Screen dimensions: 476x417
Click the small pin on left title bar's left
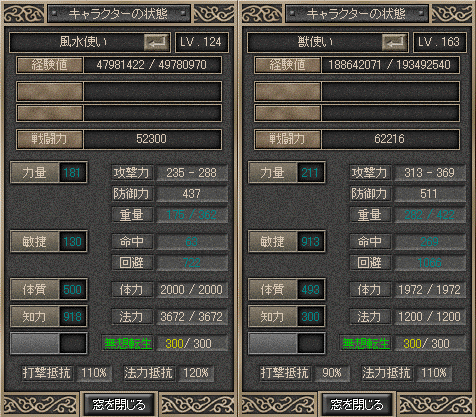[x=55, y=13]
